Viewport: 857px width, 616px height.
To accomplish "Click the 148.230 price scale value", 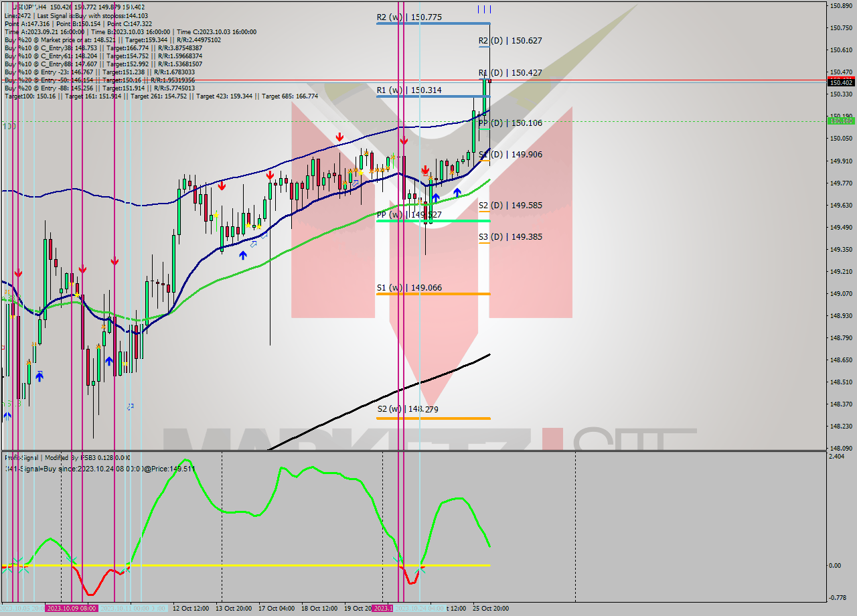I will (841, 426).
